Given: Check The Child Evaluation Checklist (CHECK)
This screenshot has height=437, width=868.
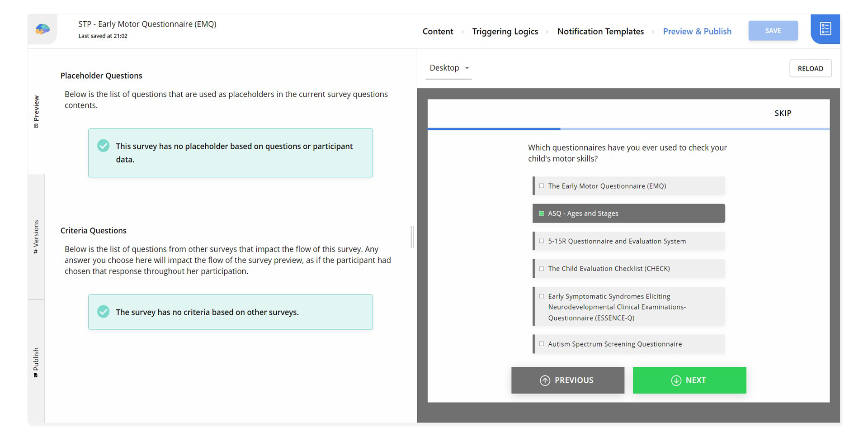Looking at the screenshot, I should 629,268.
